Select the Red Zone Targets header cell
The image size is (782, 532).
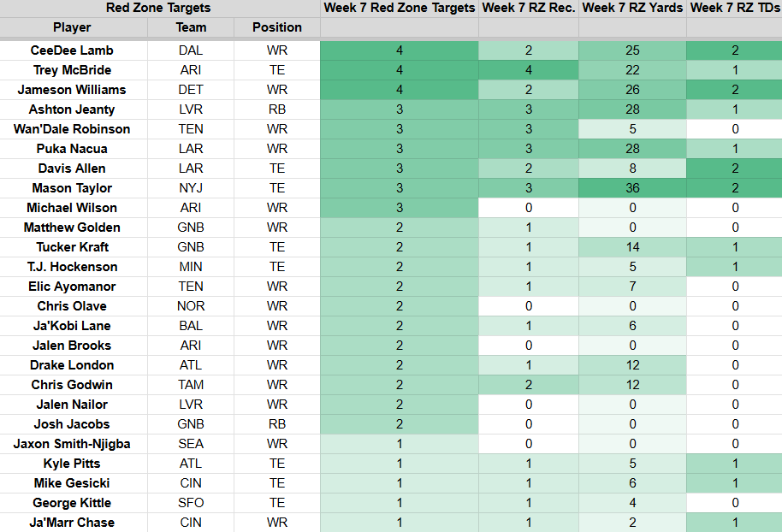(x=158, y=8)
